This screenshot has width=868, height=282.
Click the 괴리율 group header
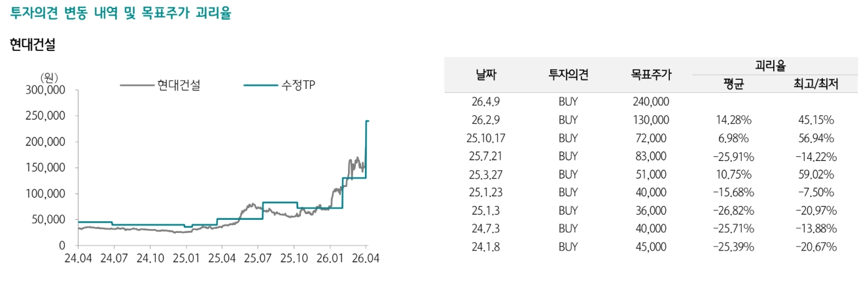pyautogui.click(x=774, y=66)
